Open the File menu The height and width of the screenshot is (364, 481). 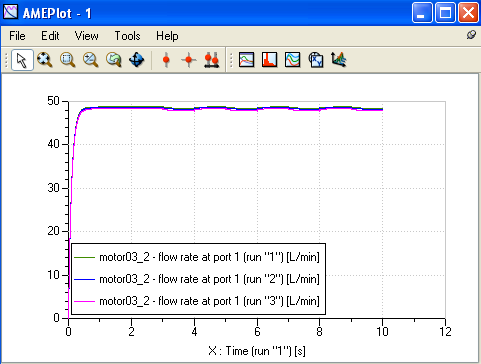coord(17,36)
